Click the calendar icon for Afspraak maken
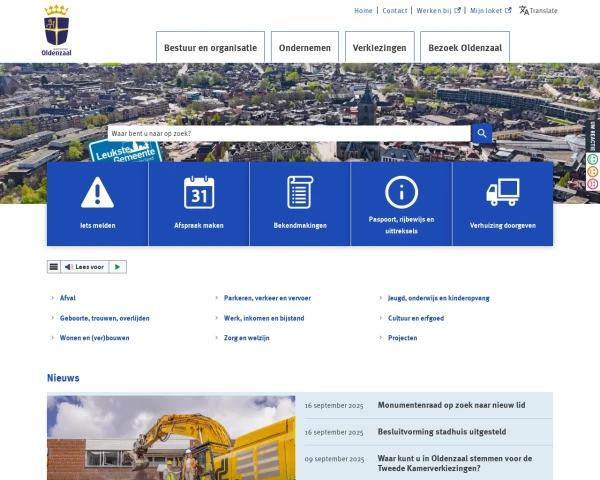600x480 pixels. pos(199,193)
